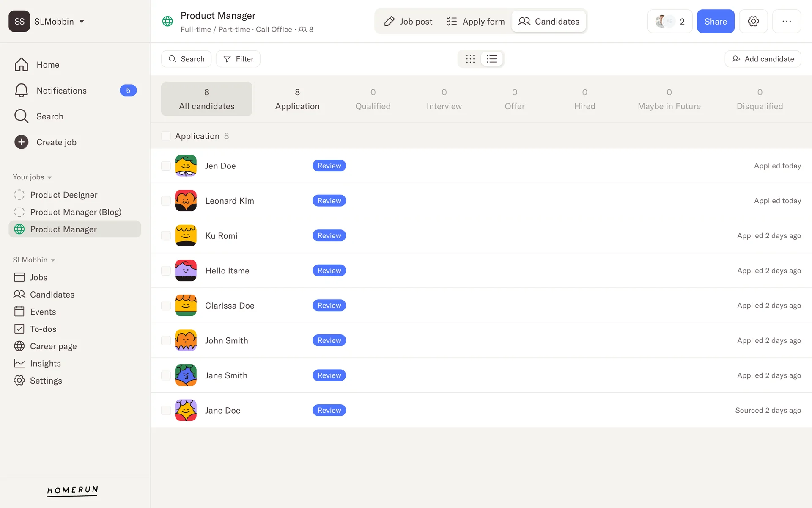The image size is (812, 508).
Task: Expand the SLMobbin workspace dropdown at top
Action: 82,22
